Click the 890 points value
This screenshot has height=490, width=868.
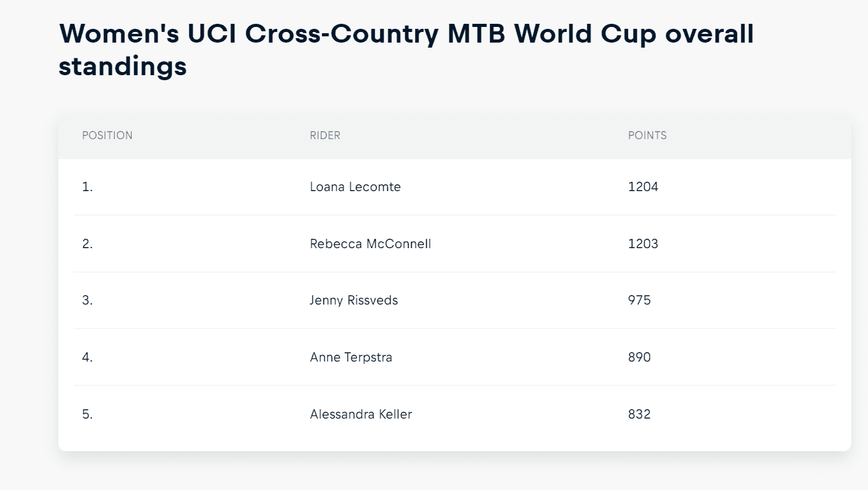(639, 357)
